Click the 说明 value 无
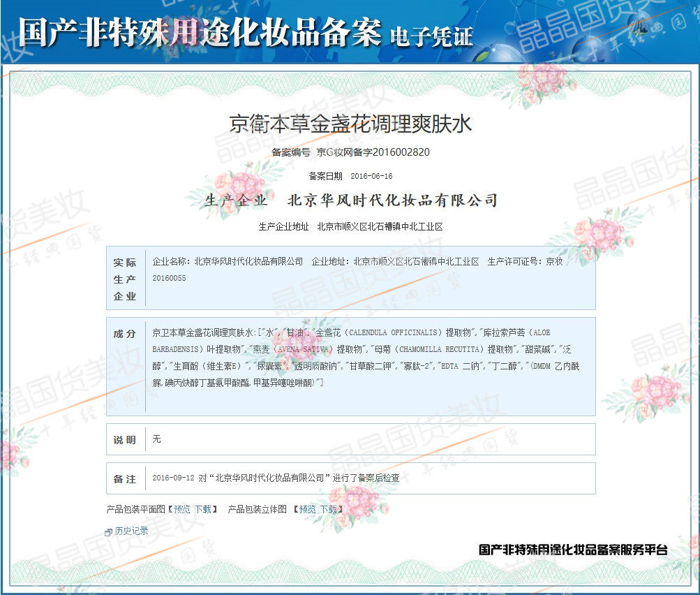This screenshot has width=700, height=595. pyautogui.click(x=156, y=439)
